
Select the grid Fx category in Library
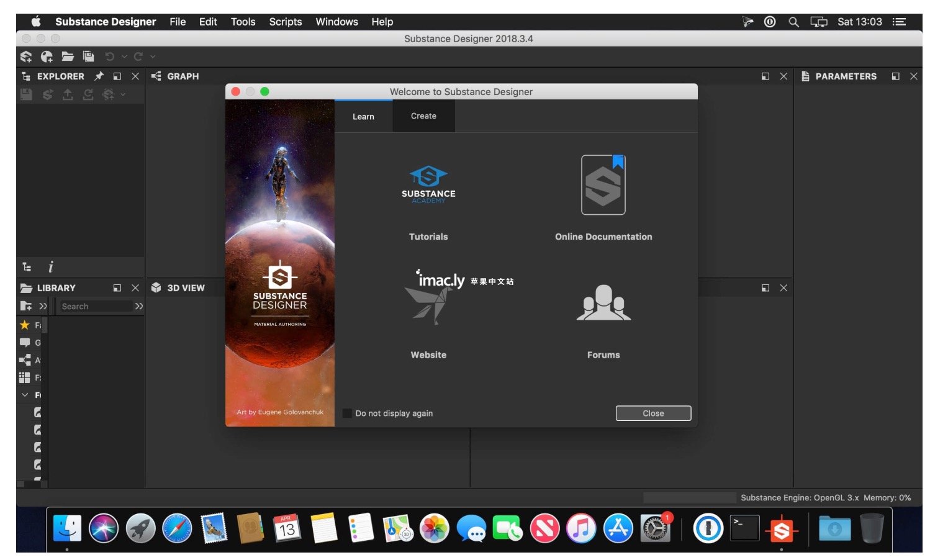pos(25,377)
